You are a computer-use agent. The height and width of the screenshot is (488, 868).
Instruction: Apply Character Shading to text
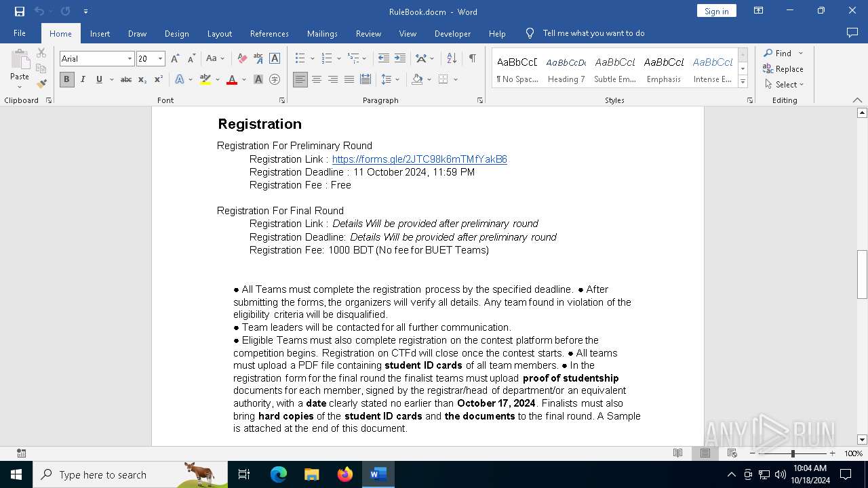coord(258,79)
